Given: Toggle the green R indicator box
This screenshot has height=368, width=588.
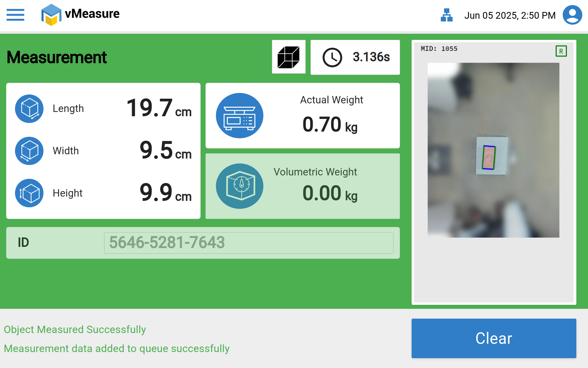Looking at the screenshot, I should 561,51.
